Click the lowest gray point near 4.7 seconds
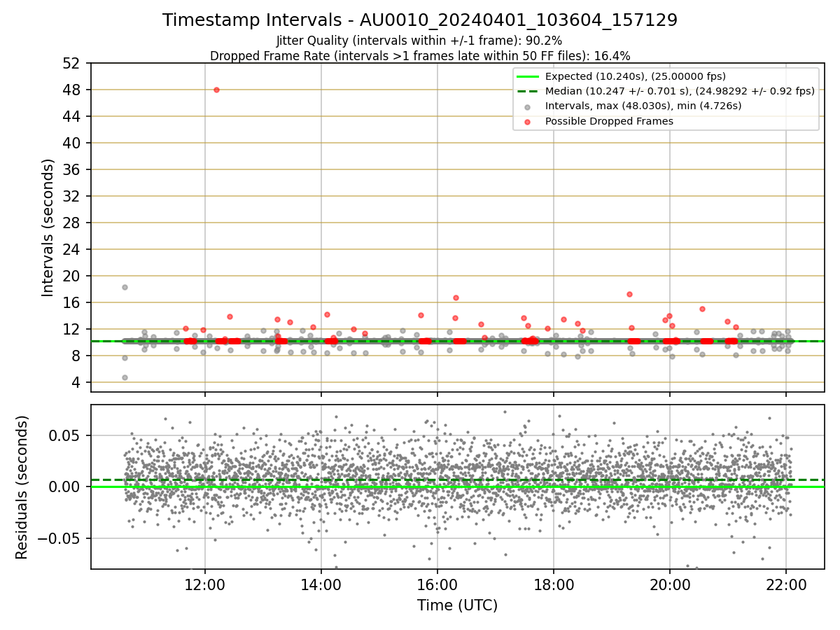Viewport: 840px width, 630px height. [x=125, y=377]
